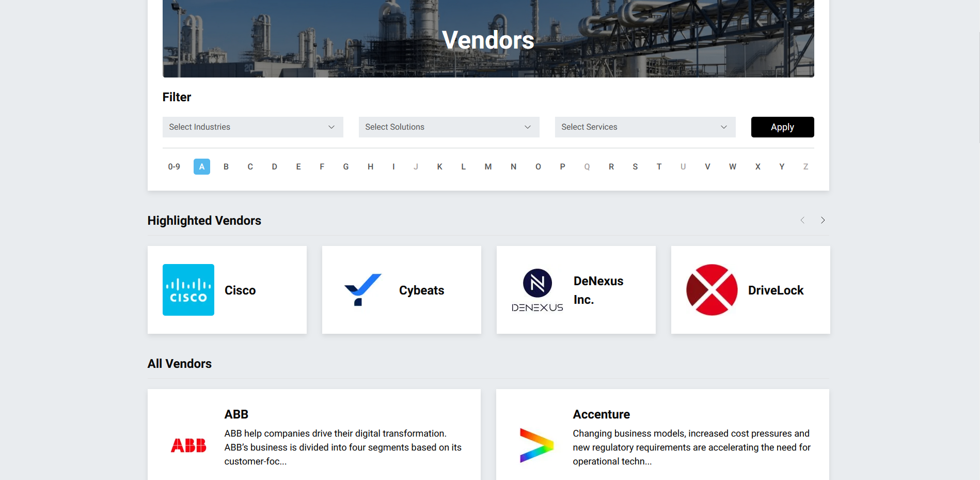
Task: Filter vendors by letter B
Action: (226, 166)
